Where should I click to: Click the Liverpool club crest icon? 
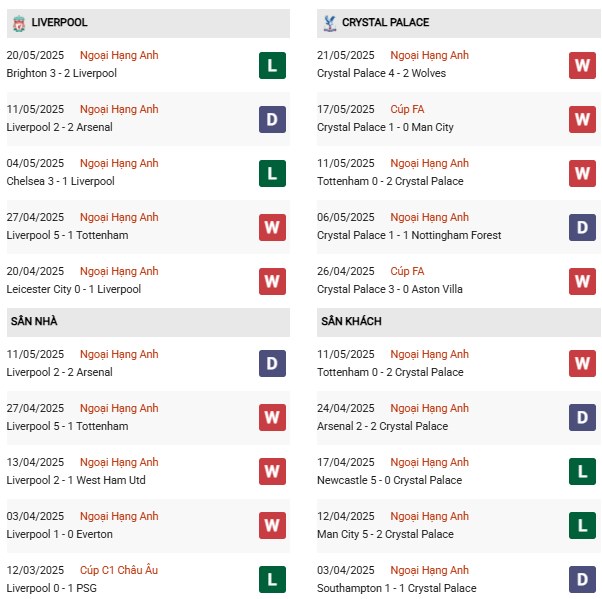17,22
